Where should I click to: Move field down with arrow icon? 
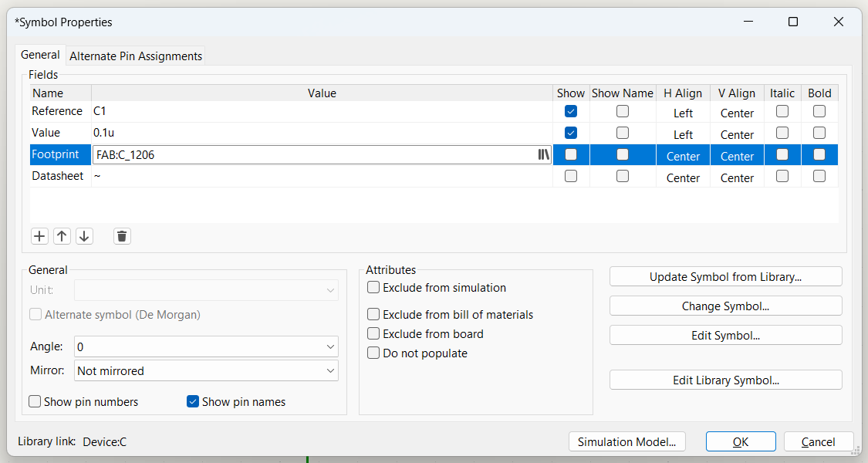(x=84, y=236)
